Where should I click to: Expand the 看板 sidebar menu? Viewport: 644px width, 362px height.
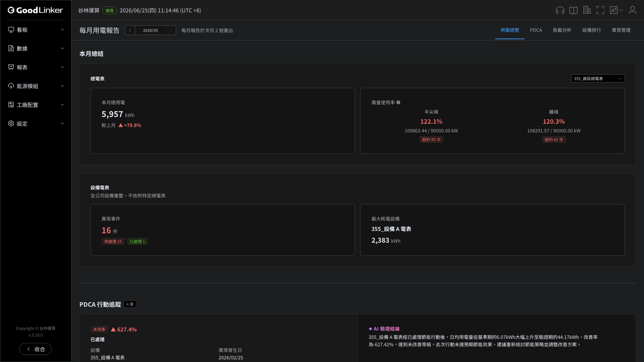(x=62, y=30)
